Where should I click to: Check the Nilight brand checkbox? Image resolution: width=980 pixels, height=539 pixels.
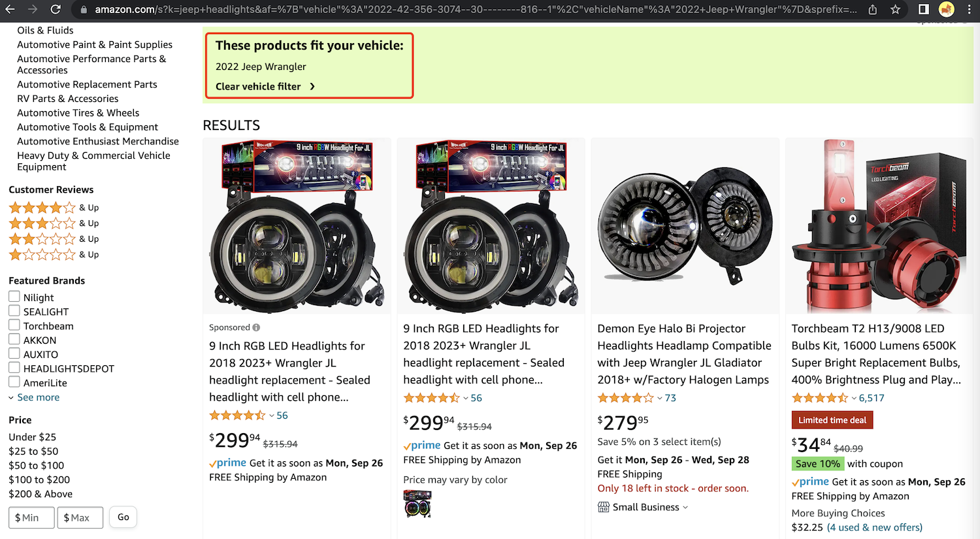tap(14, 297)
